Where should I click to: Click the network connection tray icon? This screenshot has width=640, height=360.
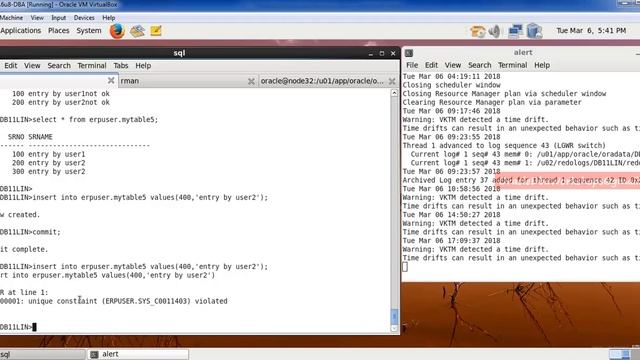click(x=516, y=31)
